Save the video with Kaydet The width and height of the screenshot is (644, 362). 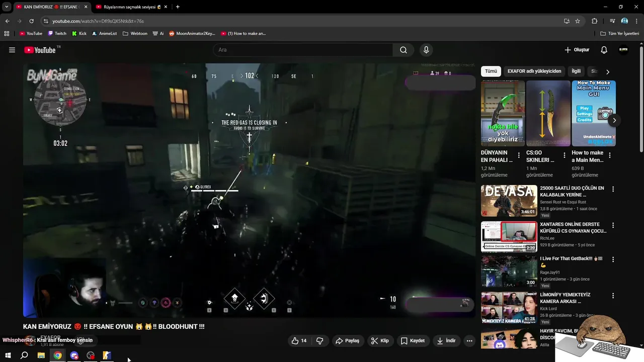[x=413, y=340]
